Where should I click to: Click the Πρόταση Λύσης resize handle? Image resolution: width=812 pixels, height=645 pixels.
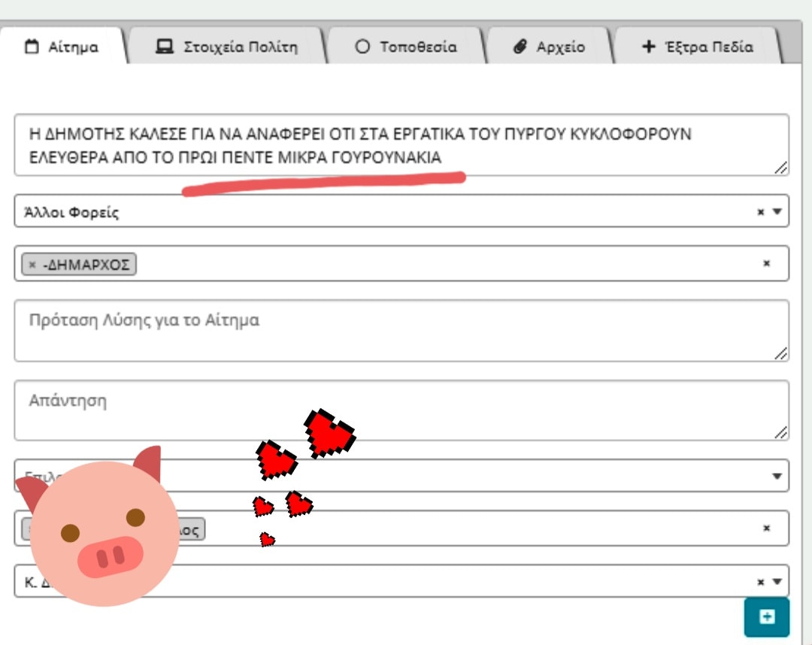point(781,353)
